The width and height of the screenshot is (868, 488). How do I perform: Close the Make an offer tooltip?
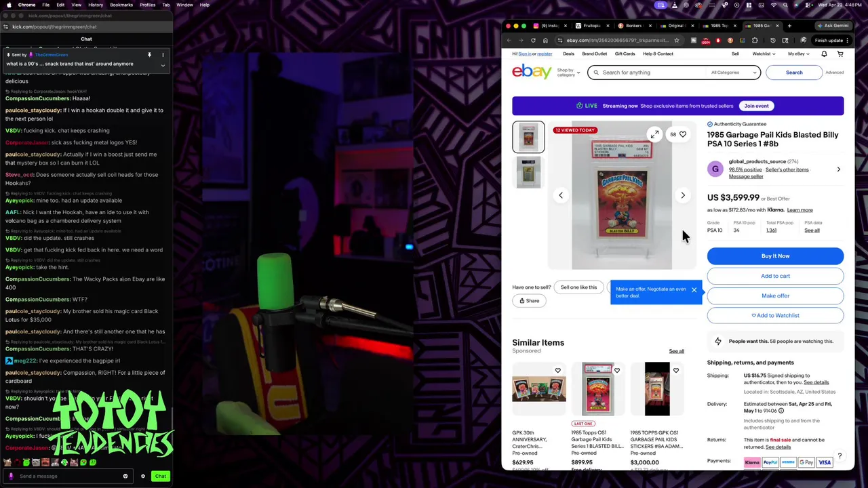click(x=694, y=290)
